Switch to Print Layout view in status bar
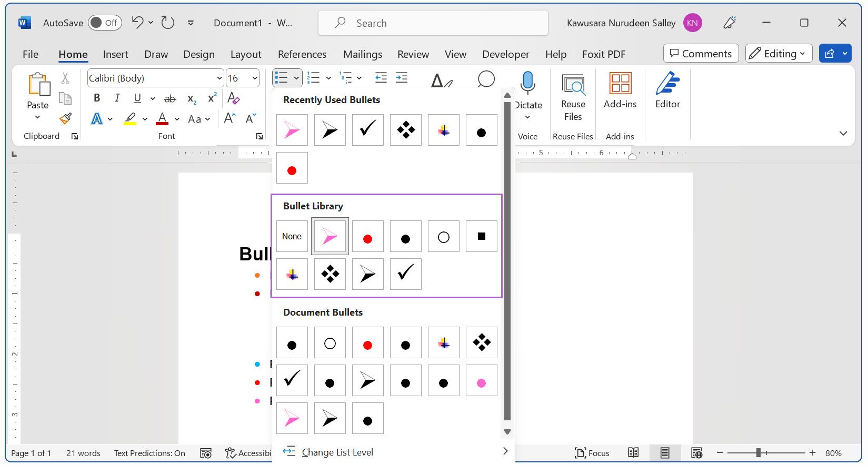This screenshot has width=868, height=465. click(665, 453)
